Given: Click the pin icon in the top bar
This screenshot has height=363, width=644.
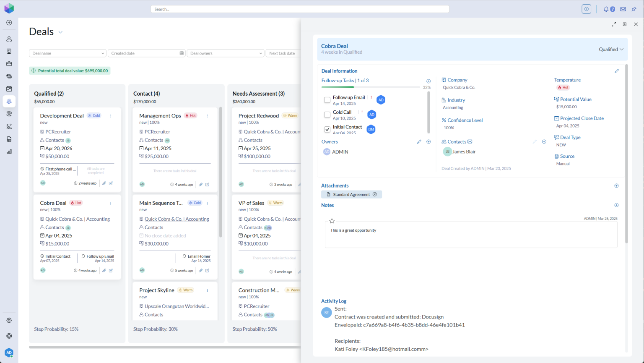Looking at the screenshot, I should [x=634, y=9].
